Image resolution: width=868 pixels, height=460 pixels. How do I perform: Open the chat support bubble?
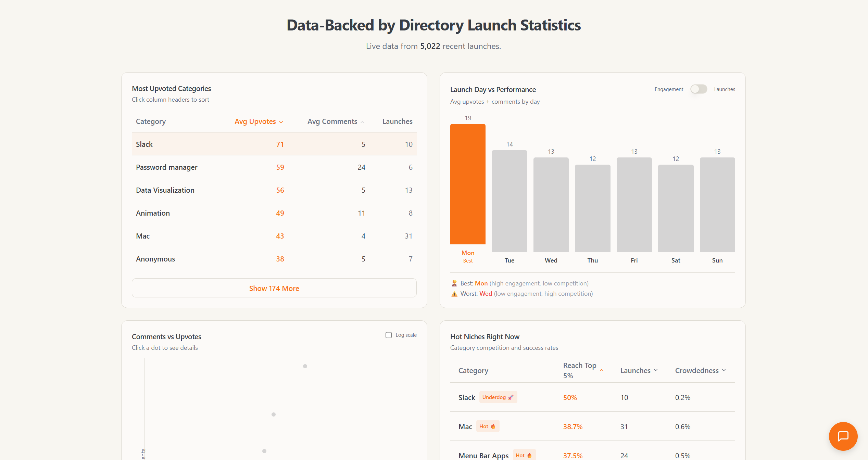[x=843, y=436]
